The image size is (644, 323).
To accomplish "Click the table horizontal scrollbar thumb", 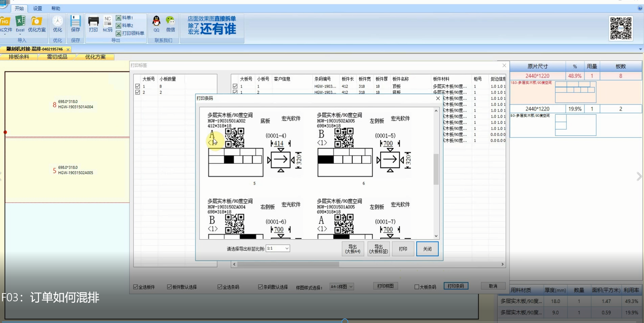I will (x=288, y=264).
